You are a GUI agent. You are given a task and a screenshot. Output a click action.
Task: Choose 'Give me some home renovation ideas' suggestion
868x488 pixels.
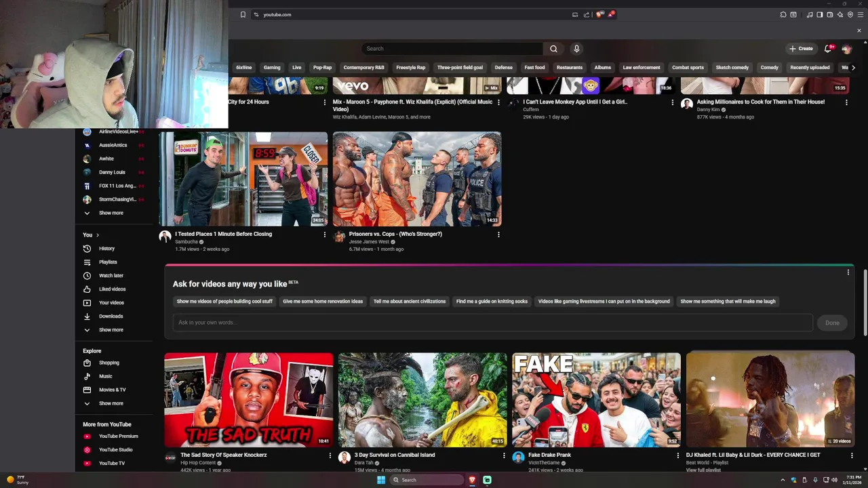click(x=323, y=302)
